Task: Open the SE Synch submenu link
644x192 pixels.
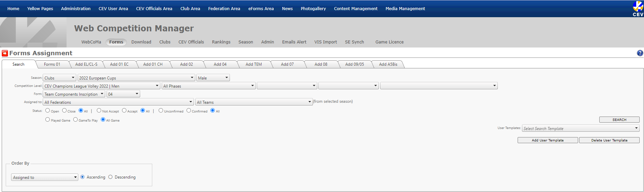Action: tap(354, 42)
